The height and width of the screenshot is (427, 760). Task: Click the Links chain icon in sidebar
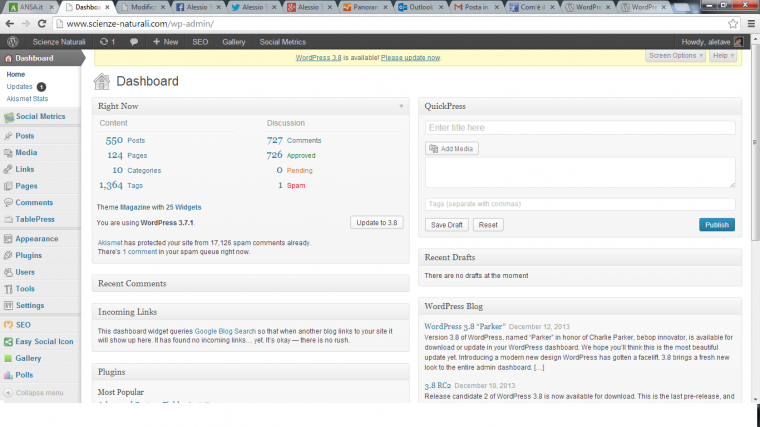[x=8, y=169]
